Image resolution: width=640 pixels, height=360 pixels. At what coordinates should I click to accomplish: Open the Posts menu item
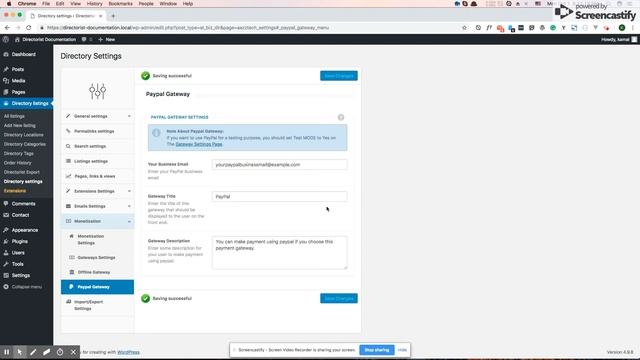tap(18, 69)
